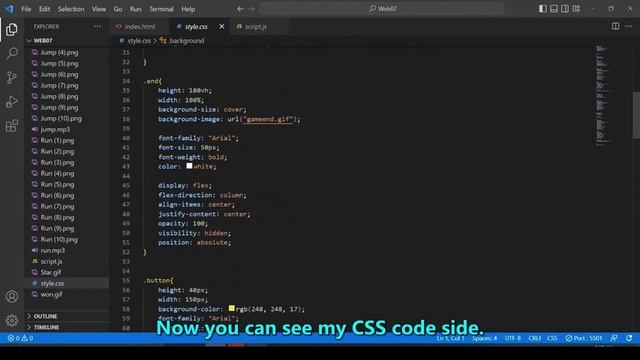Click the errors and warnings status indicator
The image size is (640, 360).
point(20,338)
